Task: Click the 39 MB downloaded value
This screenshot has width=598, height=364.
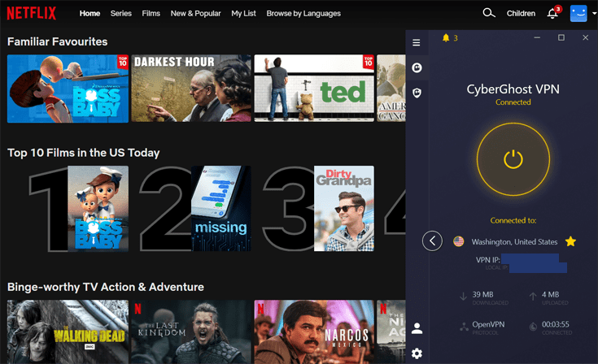Action: (x=482, y=294)
